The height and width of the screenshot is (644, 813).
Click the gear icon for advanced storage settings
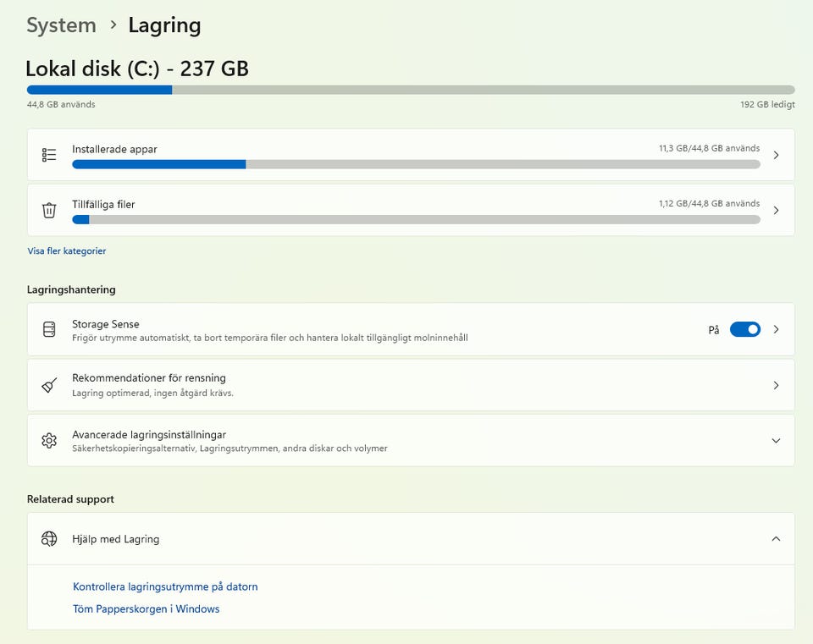point(49,440)
